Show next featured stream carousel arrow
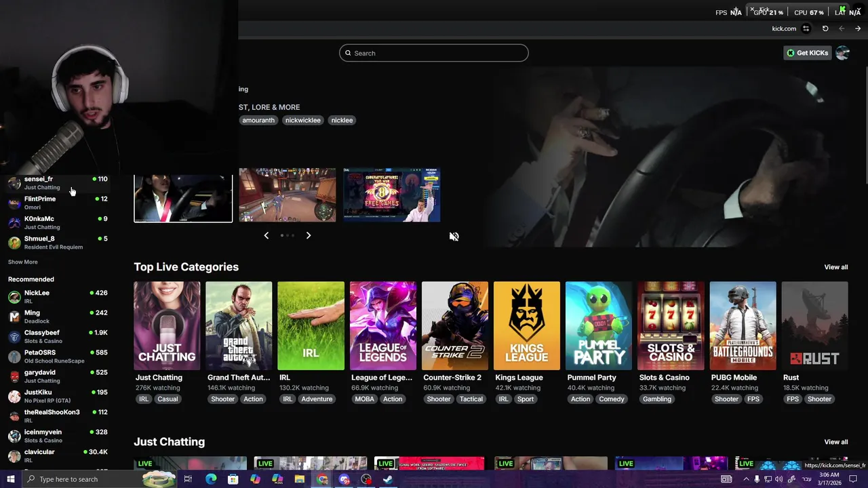 309,235
